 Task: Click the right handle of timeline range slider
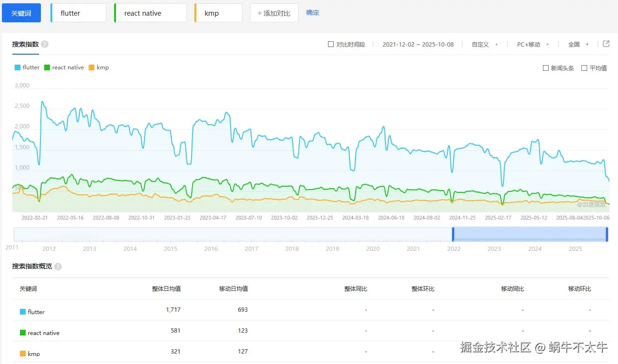tap(607, 234)
